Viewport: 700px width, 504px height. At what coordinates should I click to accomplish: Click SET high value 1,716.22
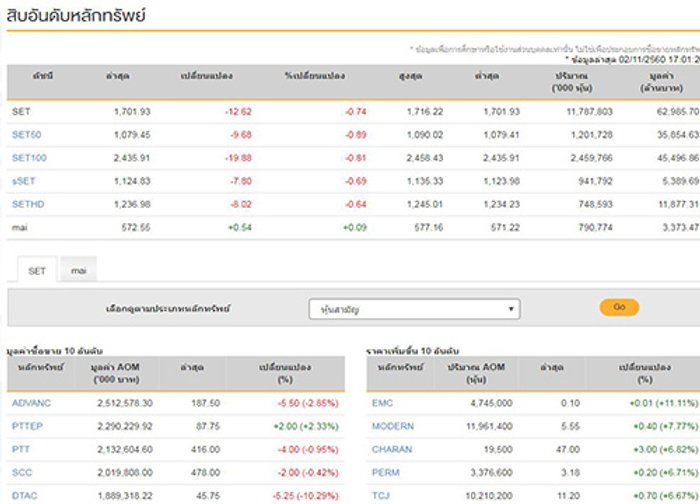click(425, 112)
